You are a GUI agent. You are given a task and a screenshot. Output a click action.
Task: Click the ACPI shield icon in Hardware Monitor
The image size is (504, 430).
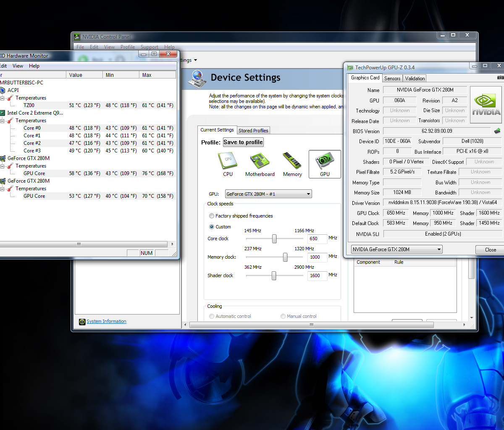point(3,90)
